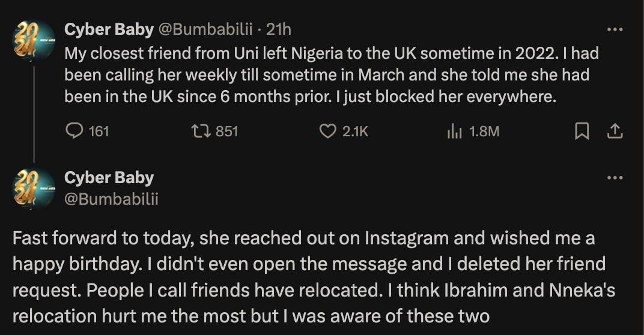
Task: Reply to the first Cyber Baby tweet
Action: tap(73, 131)
